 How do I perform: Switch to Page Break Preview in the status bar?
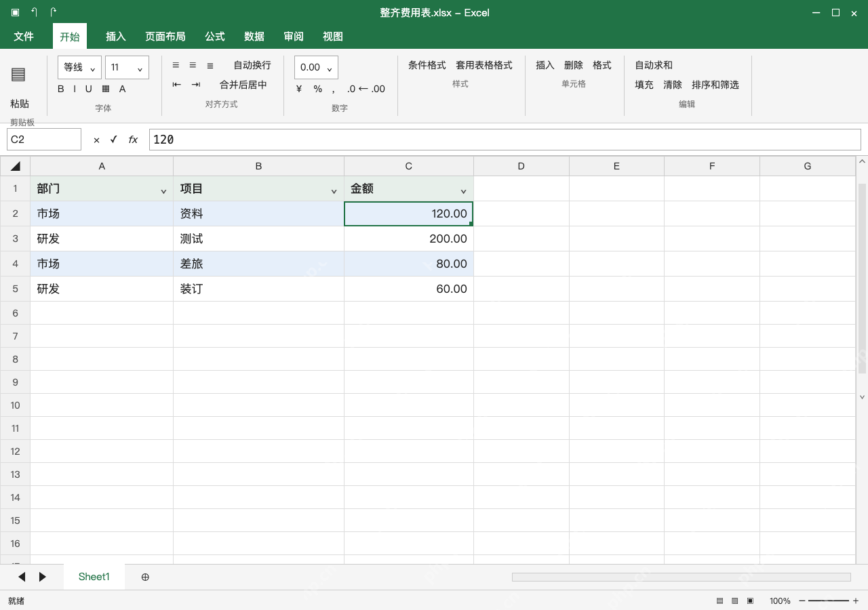(x=750, y=601)
